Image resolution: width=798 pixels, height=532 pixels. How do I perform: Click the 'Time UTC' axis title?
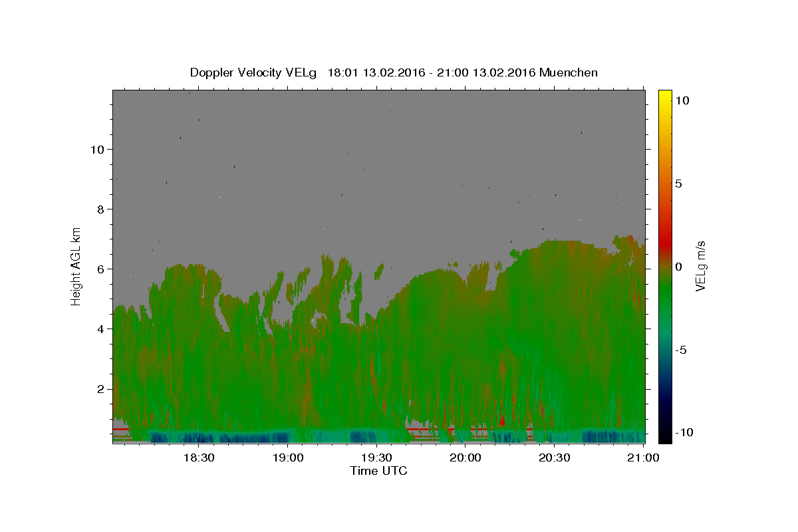378,471
